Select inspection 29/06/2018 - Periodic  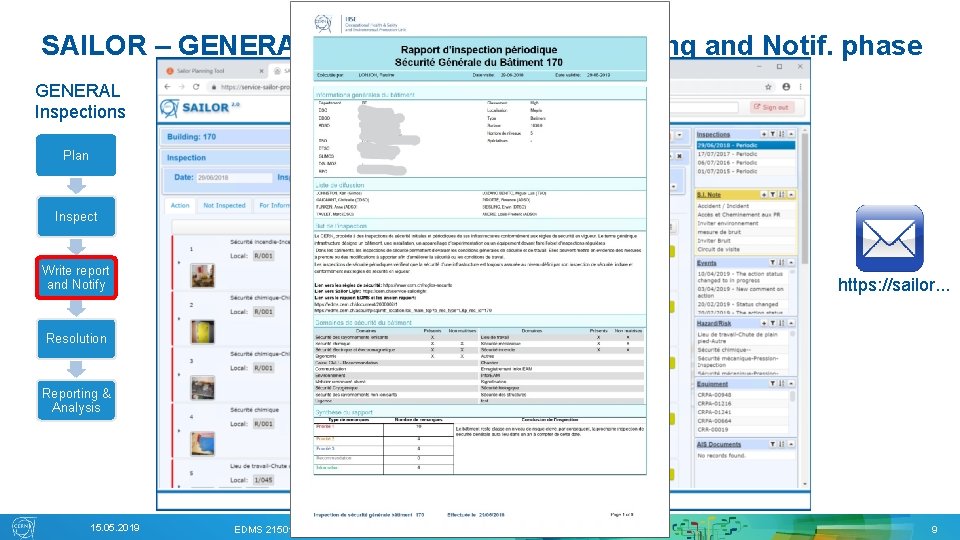coord(746,145)
